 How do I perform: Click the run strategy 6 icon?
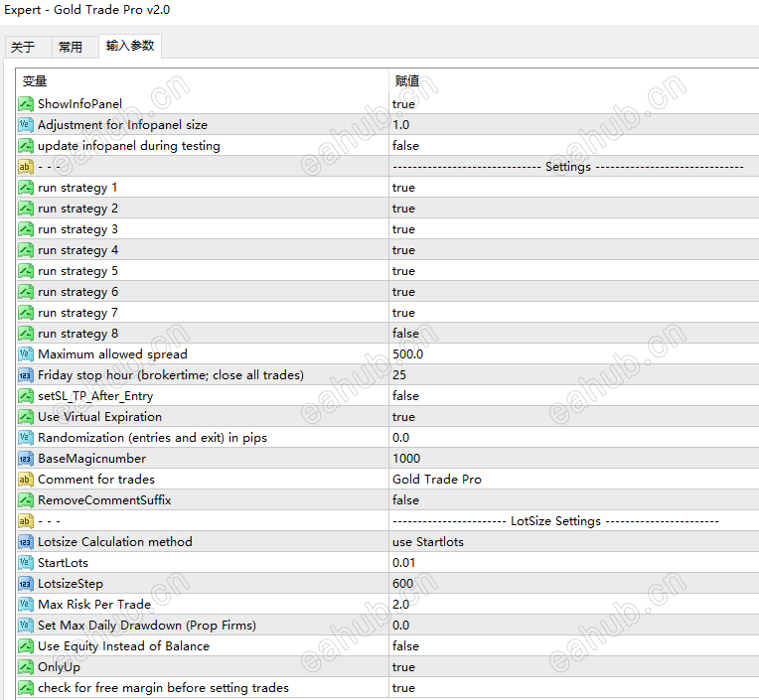26,292
